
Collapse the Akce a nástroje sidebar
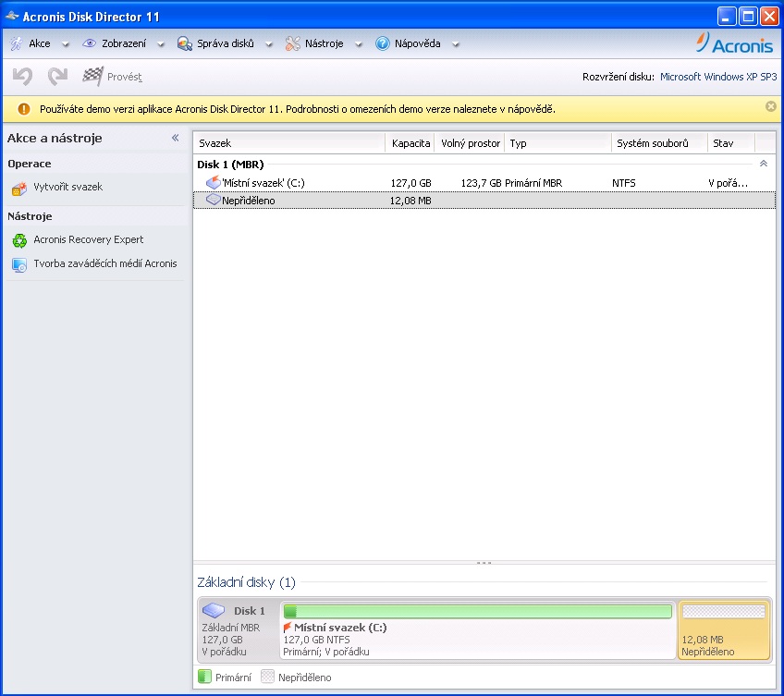(175, 138)
